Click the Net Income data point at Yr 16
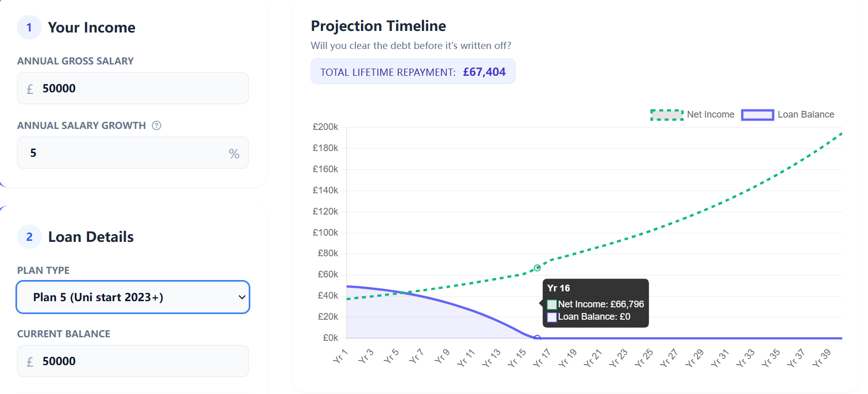This screenshot has width=868, height=394. click(537, 268)
